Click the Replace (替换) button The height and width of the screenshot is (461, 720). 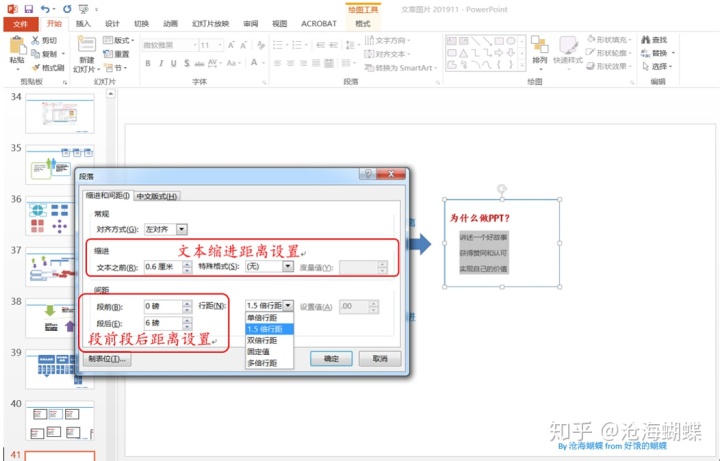[658, 53]
